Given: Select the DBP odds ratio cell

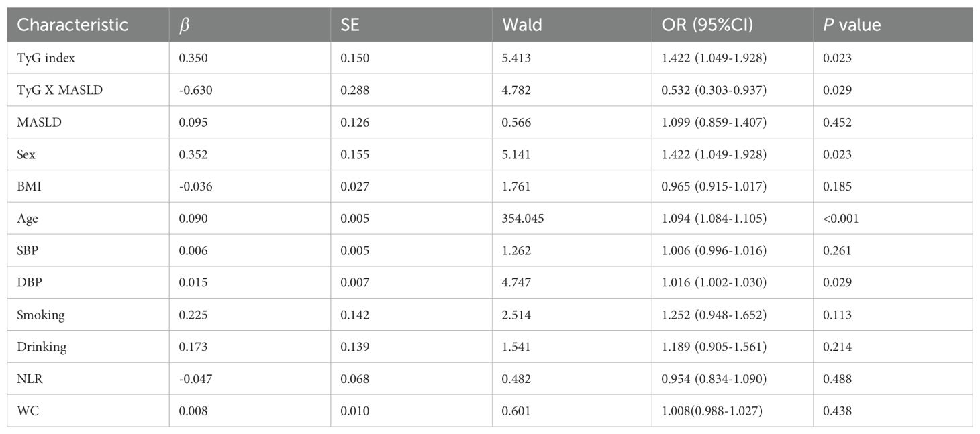Looking at the screenshot, I should [x=709, y=283].
